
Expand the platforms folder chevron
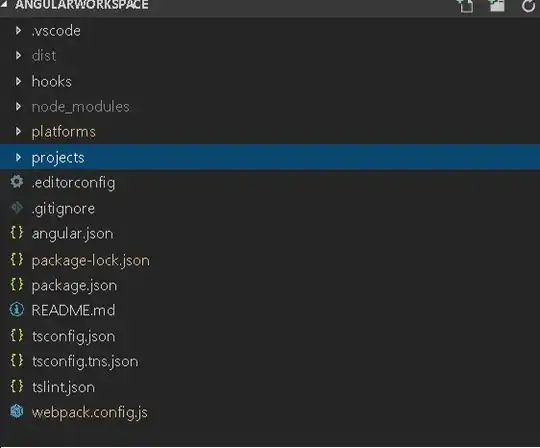18,132
